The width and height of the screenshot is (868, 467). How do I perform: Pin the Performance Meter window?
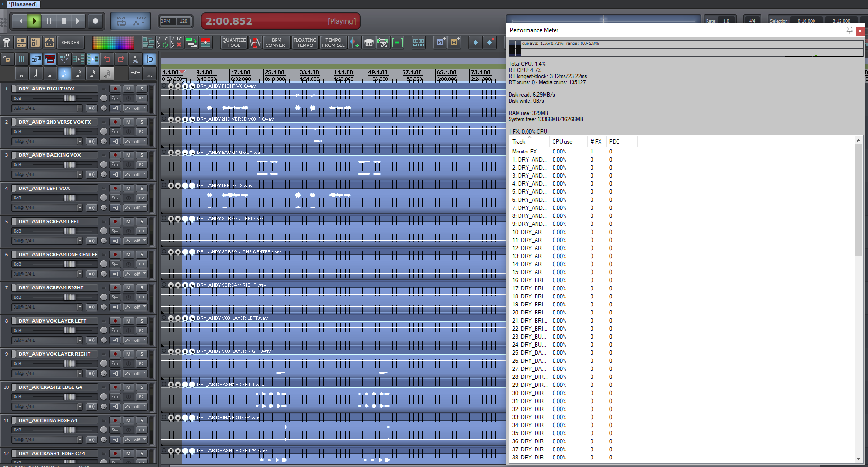(x=850, y=30)
